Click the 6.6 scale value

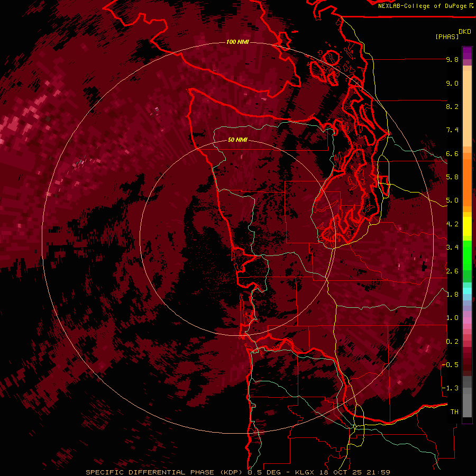pos(452,154)
